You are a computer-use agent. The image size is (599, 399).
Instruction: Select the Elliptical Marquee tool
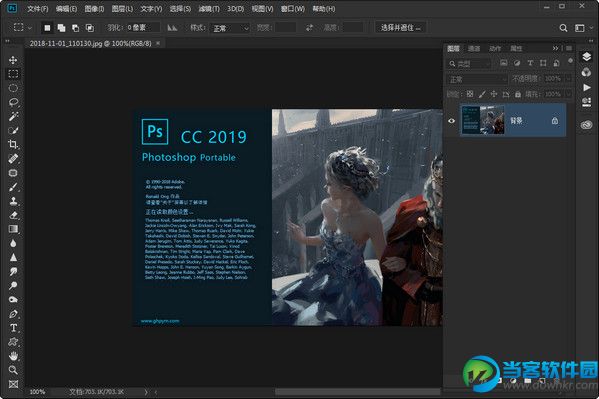pos(13,88)
